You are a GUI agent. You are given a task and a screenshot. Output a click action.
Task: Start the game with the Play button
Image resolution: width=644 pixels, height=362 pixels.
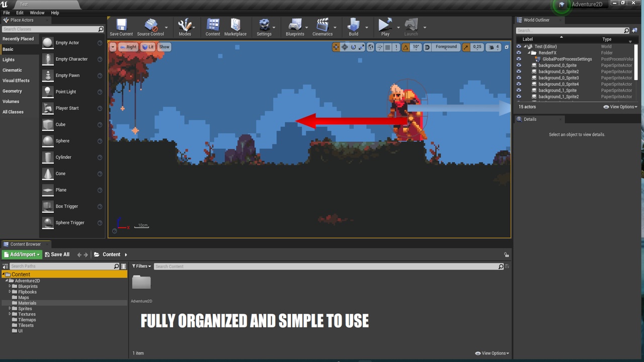click(x=385, y=27)
